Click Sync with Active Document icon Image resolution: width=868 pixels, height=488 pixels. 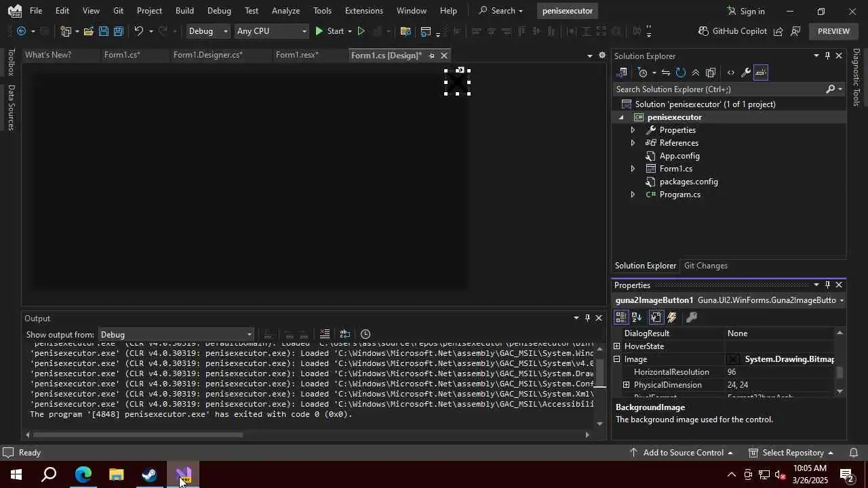(666, 73)
